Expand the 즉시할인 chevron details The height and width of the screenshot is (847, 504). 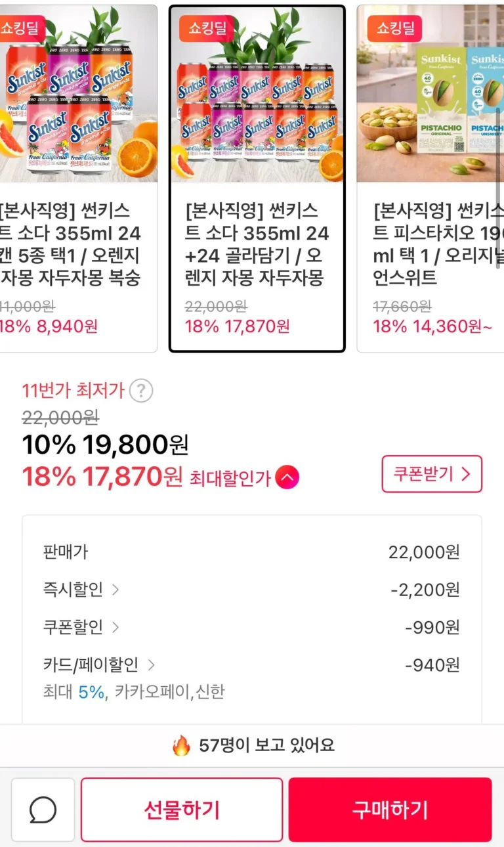(115, 590)
